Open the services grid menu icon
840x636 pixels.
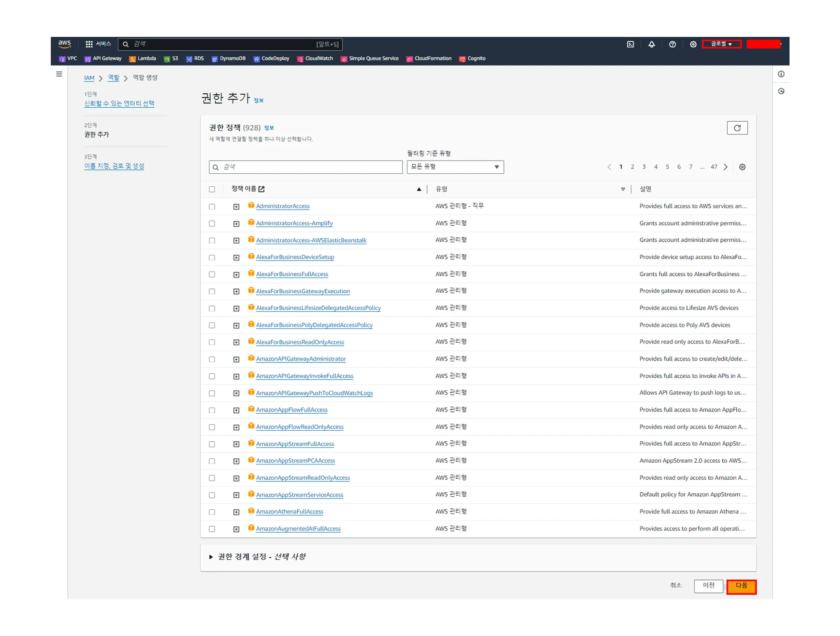89,44
